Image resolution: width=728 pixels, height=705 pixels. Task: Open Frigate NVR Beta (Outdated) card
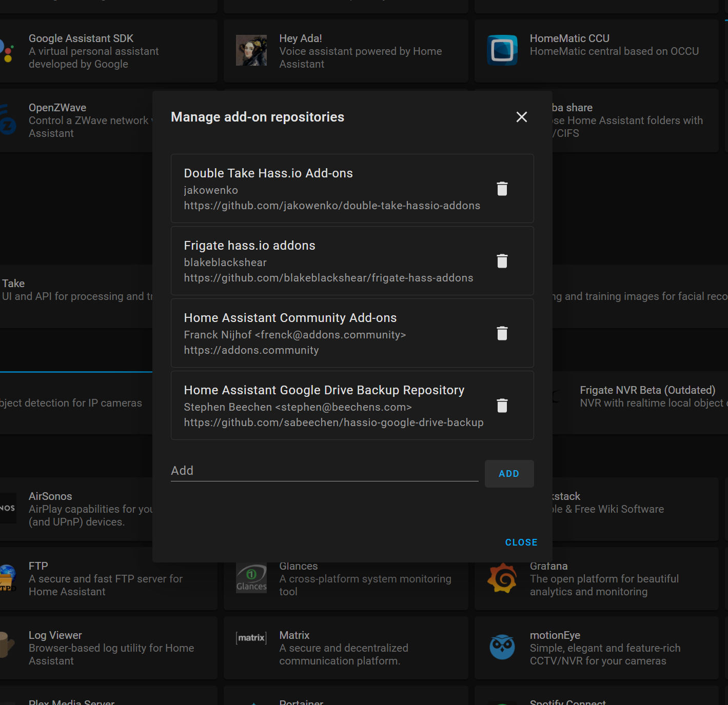(x=640, y=403)
